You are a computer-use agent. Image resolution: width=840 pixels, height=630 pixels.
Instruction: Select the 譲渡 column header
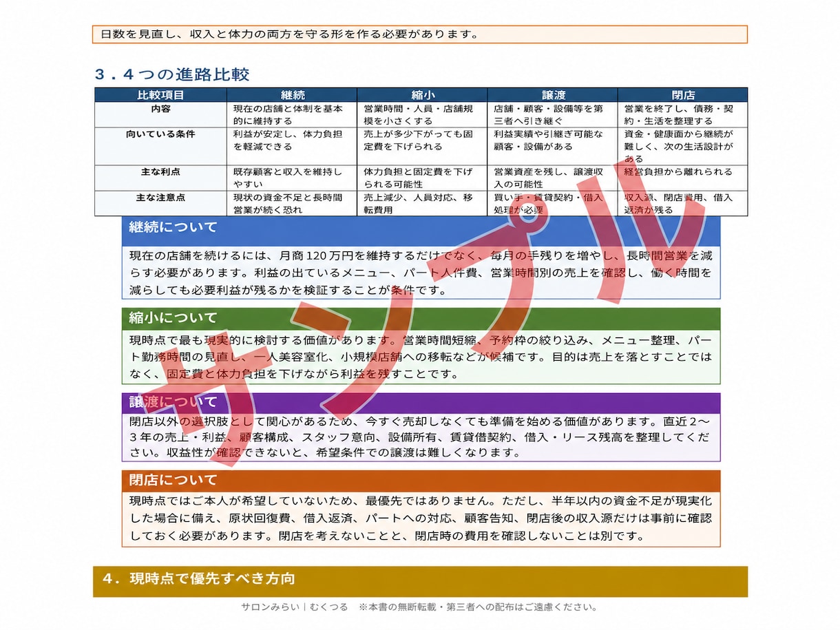click(x=552, y=95)
